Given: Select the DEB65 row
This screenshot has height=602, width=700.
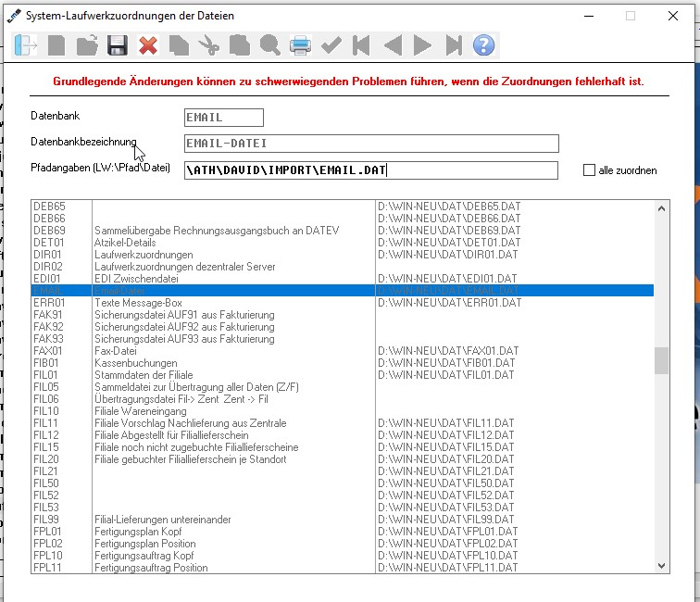Looking at the screenshot, I should [343, 207].
